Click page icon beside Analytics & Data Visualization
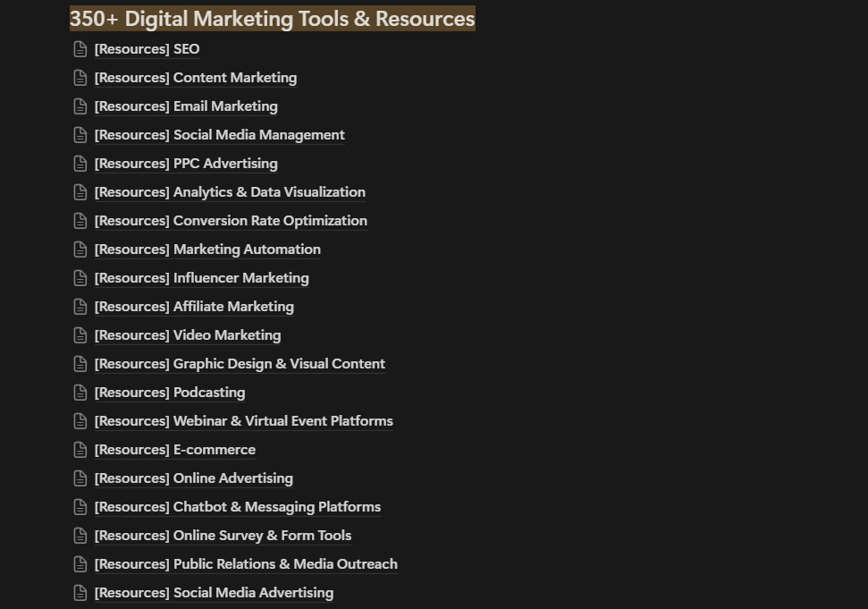Image resolution: width=868 pixels, height=609 pixels. (80, 192)
